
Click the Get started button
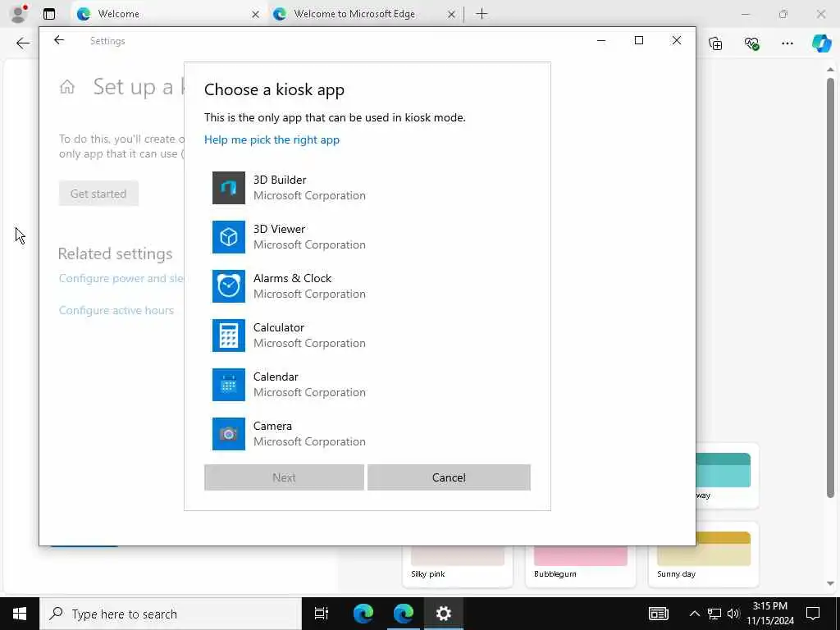98,194
